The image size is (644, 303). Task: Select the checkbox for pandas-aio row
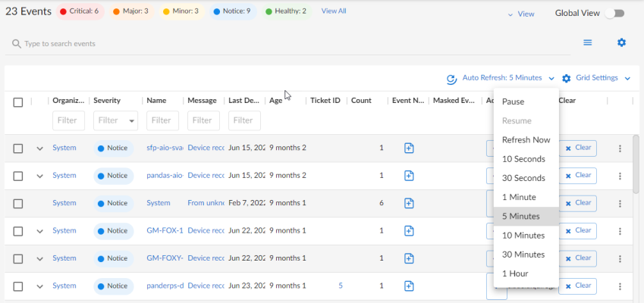(x=18, y=176)
